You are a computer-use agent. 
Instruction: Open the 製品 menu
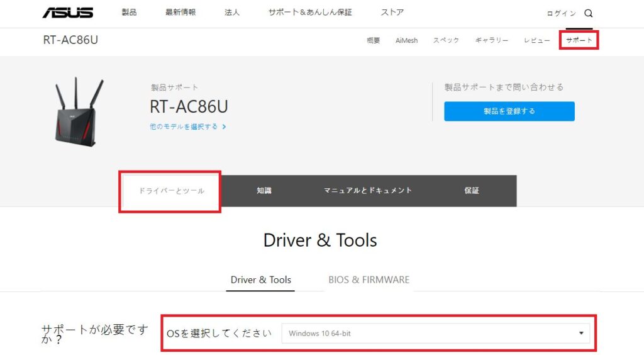[129, 13]
